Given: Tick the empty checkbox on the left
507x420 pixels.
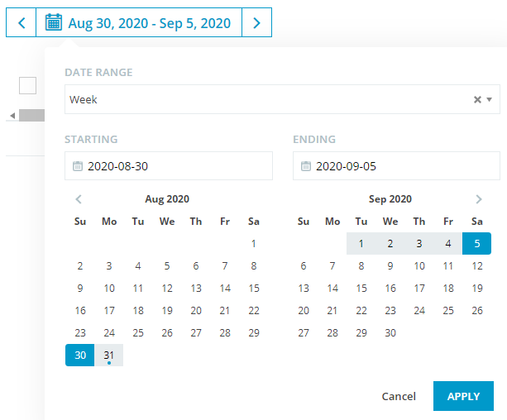Looking at the screenshot, I should click(x=27, y=86).
